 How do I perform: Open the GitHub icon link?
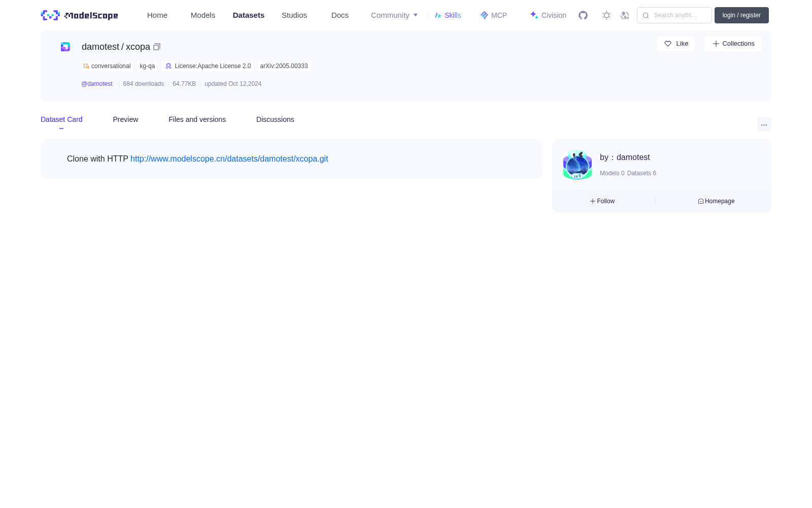(583, 15)
